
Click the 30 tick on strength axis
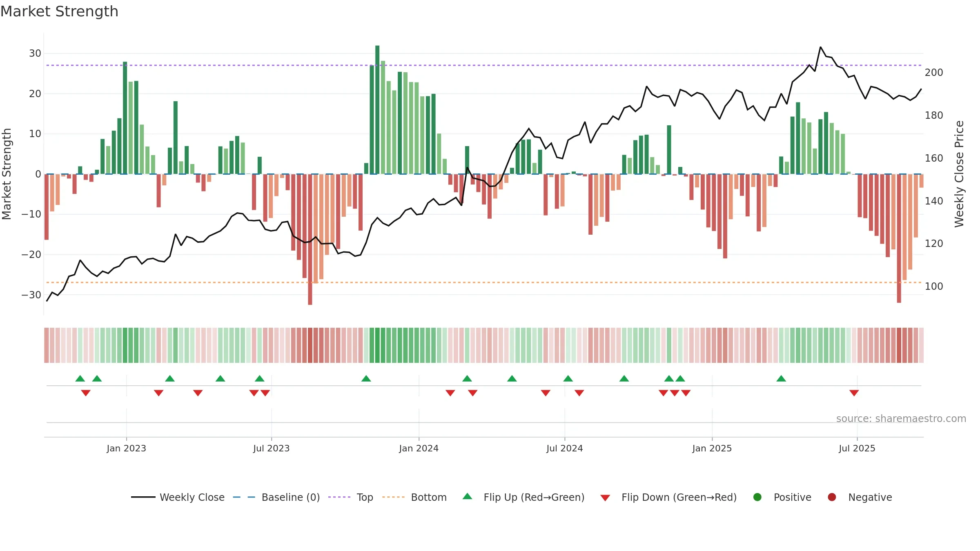(35, 53)
